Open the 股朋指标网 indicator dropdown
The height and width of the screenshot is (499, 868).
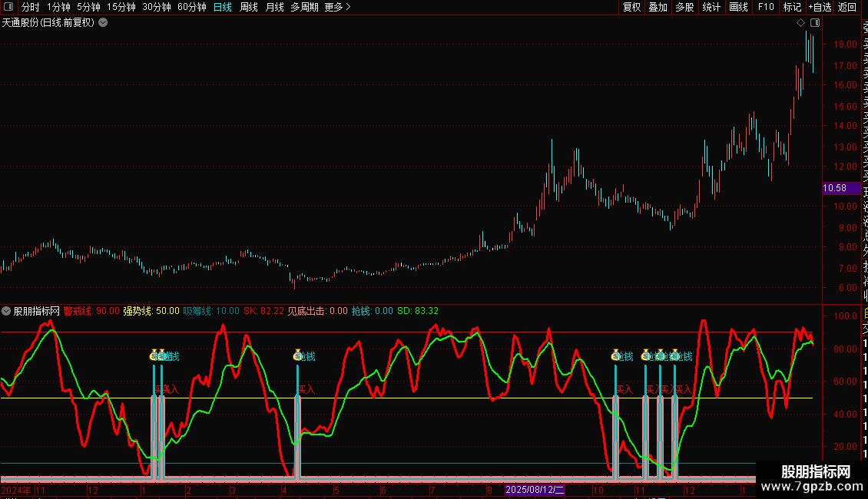point(6,311)
